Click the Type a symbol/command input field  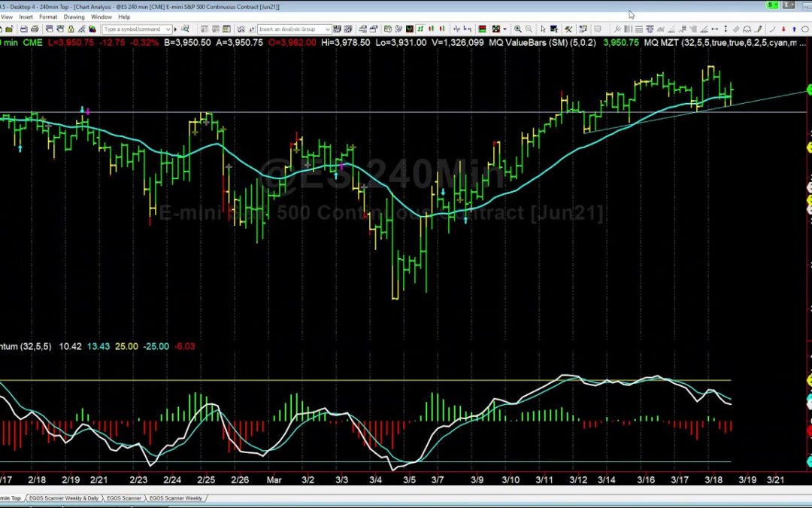(132, 29)
